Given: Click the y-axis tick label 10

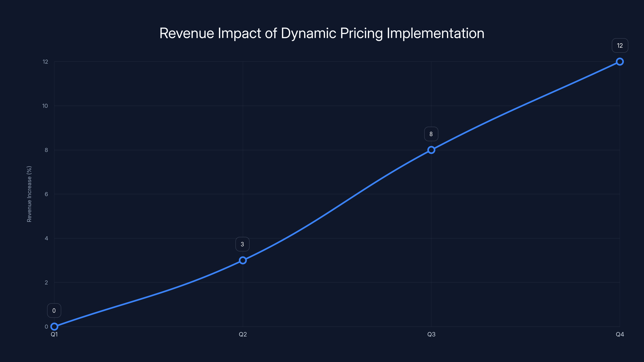Looking at the screenshot, I should 45,106.
